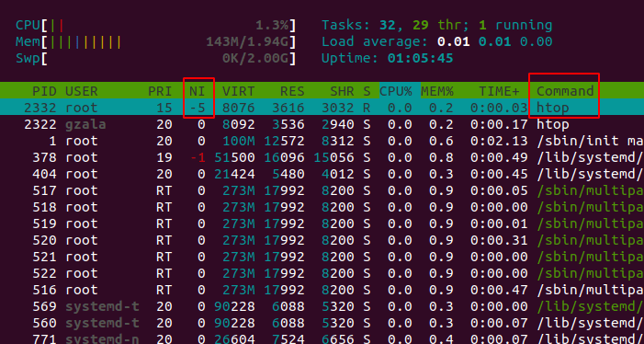Click the CPU% column header
This screenshot has height=344, width=644.
point(396,91)
